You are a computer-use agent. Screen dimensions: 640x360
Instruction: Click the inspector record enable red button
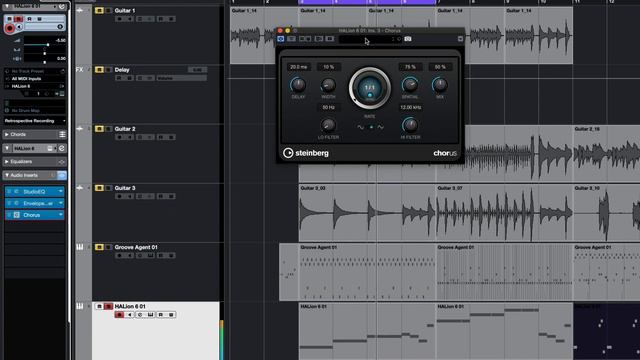tap(9, 28)
